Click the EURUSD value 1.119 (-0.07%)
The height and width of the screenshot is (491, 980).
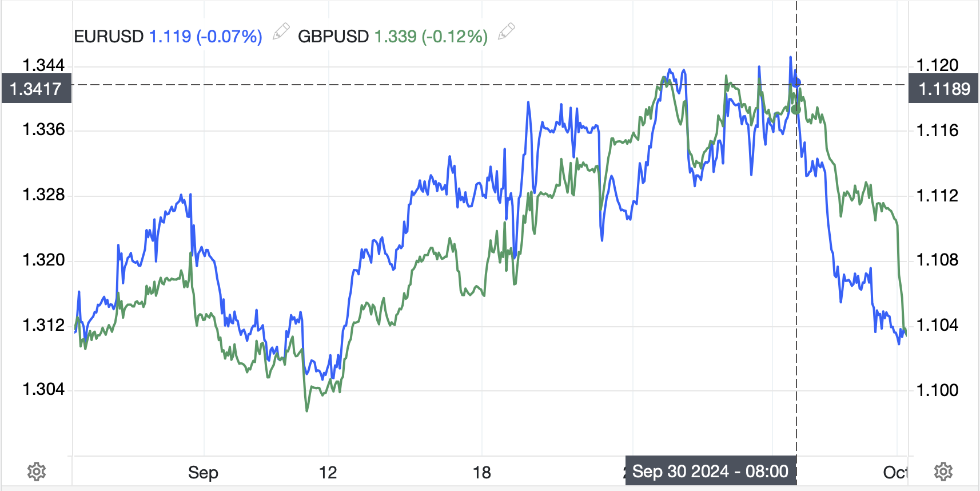(x=205, y=37)
